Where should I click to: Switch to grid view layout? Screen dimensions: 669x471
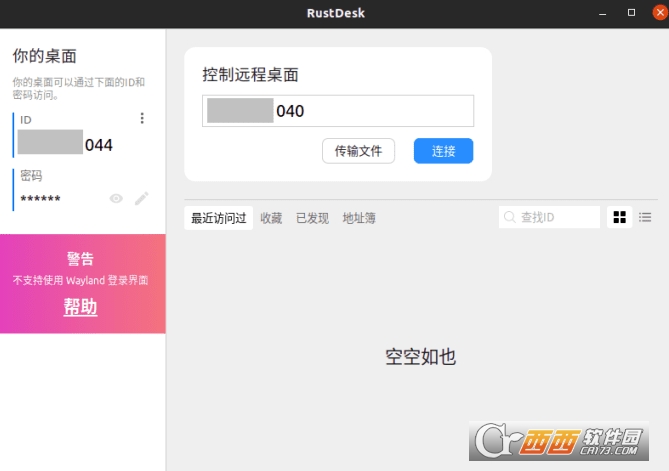620,217
